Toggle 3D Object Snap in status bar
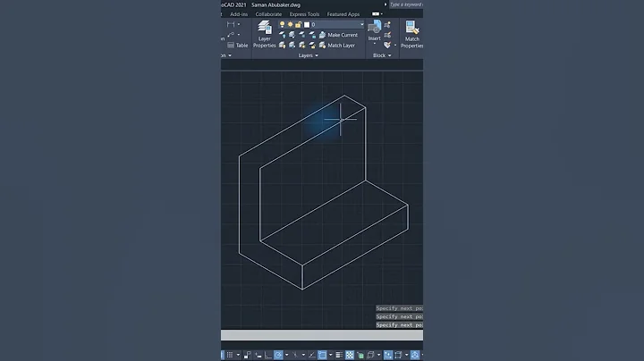The height and width of the screenshot is (361, 644). [x=370, y=355]
